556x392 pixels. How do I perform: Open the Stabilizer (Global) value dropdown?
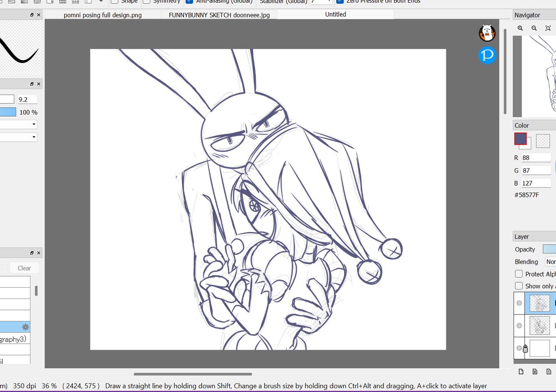(x=321, y=2)
